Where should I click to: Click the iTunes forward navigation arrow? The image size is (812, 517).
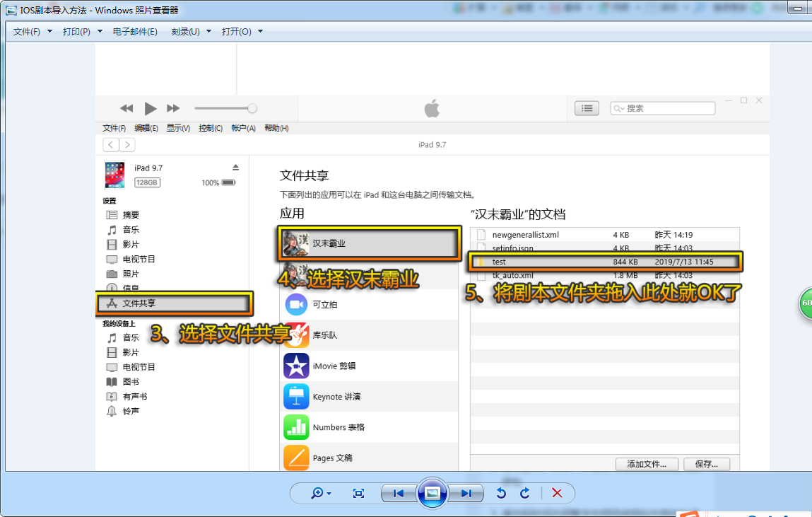click(x=127, y=145)
